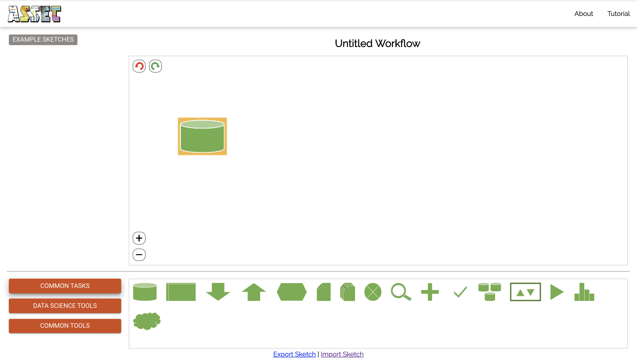Image resolution: width=637 pixels, height=364 pixels.
Task: Pick the cloud shape
Action: 147,321
